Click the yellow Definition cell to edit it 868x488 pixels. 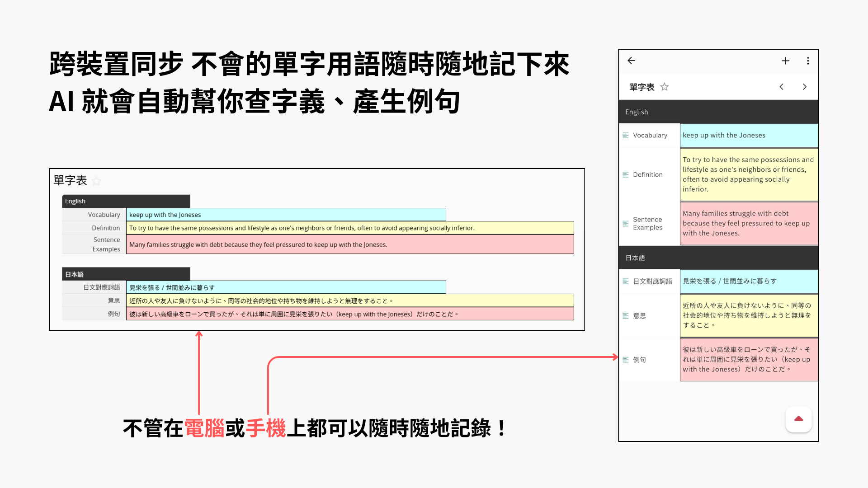point(749,174)
